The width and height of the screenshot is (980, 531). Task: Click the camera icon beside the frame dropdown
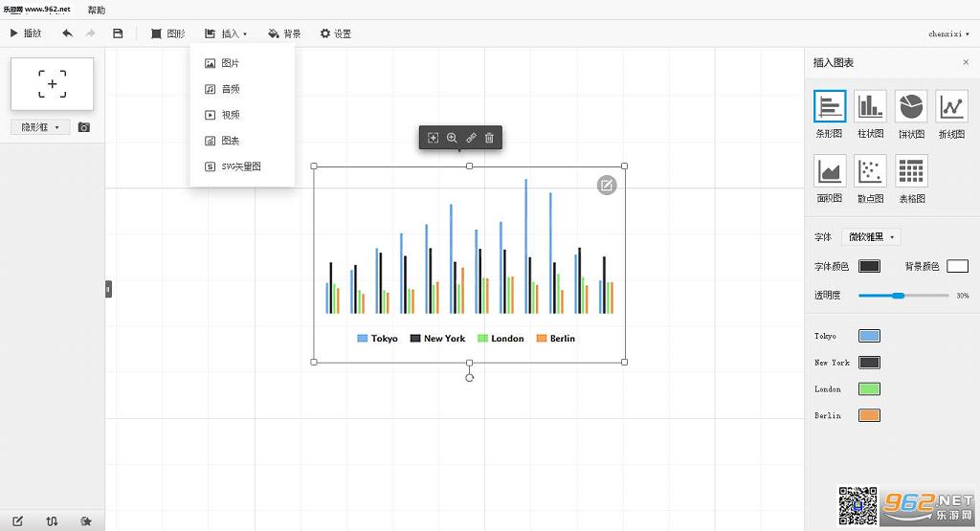click(x=84, y=127)
